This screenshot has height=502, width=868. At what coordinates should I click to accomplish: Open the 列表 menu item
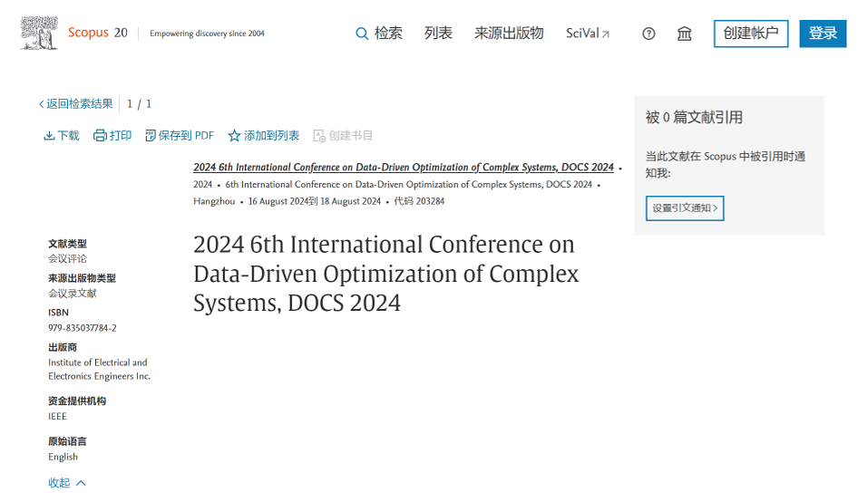[x=438, y=34]
